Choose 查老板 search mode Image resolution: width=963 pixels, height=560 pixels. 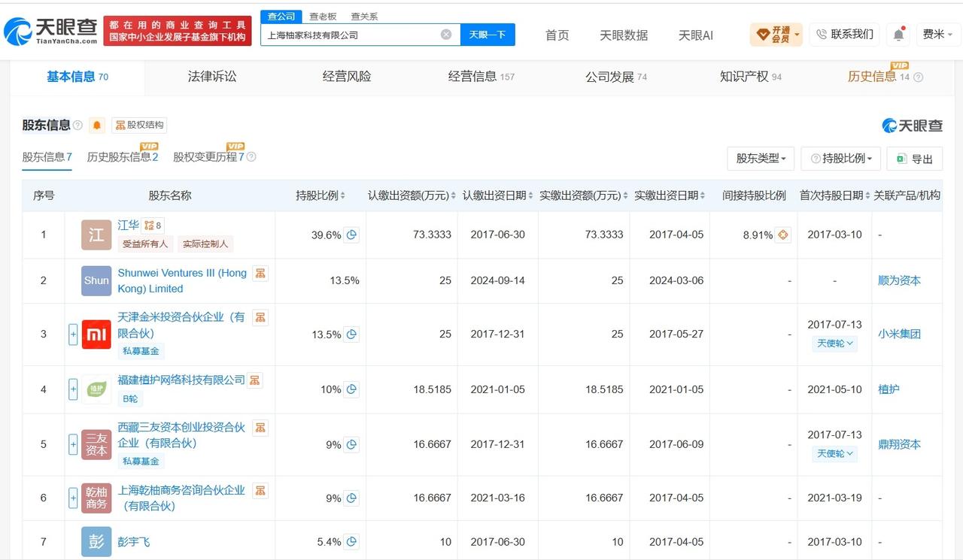pyautogui.click(x=324, y=16)
